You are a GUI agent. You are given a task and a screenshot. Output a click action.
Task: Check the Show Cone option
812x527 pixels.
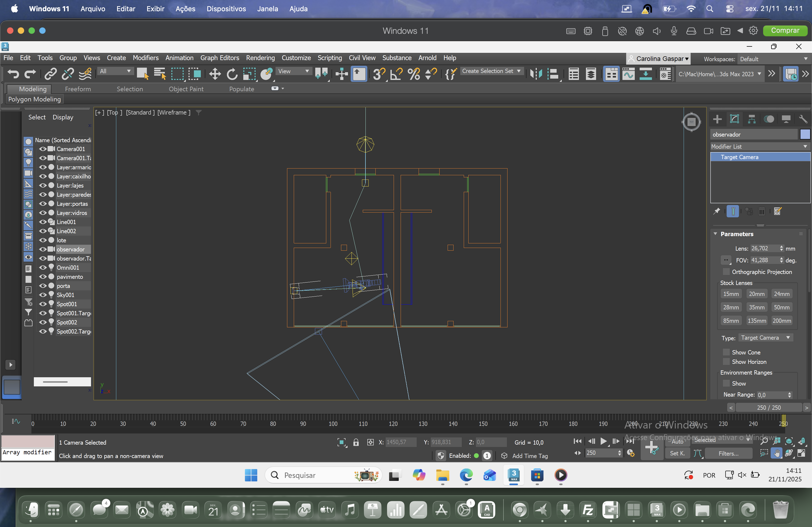[x=726, y=352]
